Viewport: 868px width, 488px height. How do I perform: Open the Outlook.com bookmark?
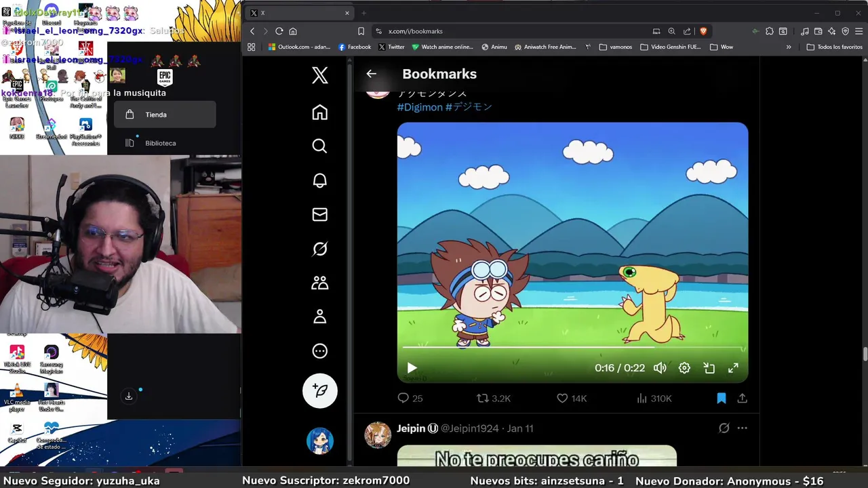click(x=298, y=47)
